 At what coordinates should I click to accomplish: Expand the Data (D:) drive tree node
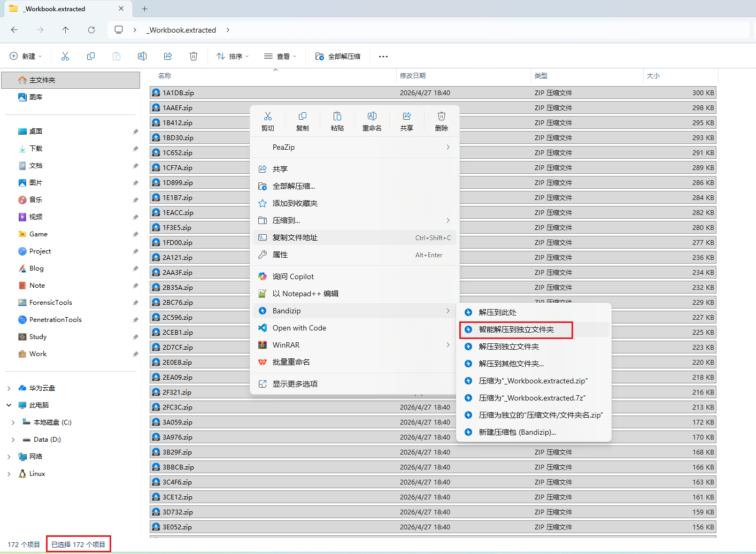click(x=13, y=440)
